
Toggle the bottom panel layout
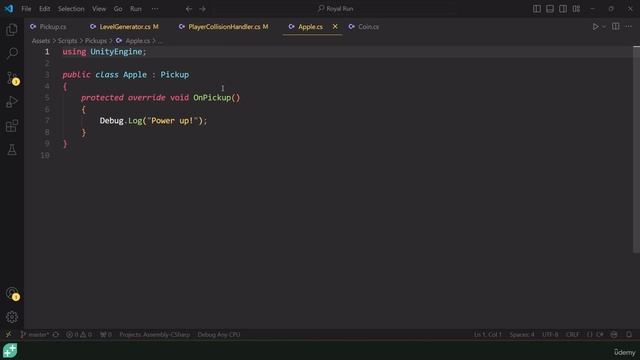pyautogui.click(x=550, y=9)
